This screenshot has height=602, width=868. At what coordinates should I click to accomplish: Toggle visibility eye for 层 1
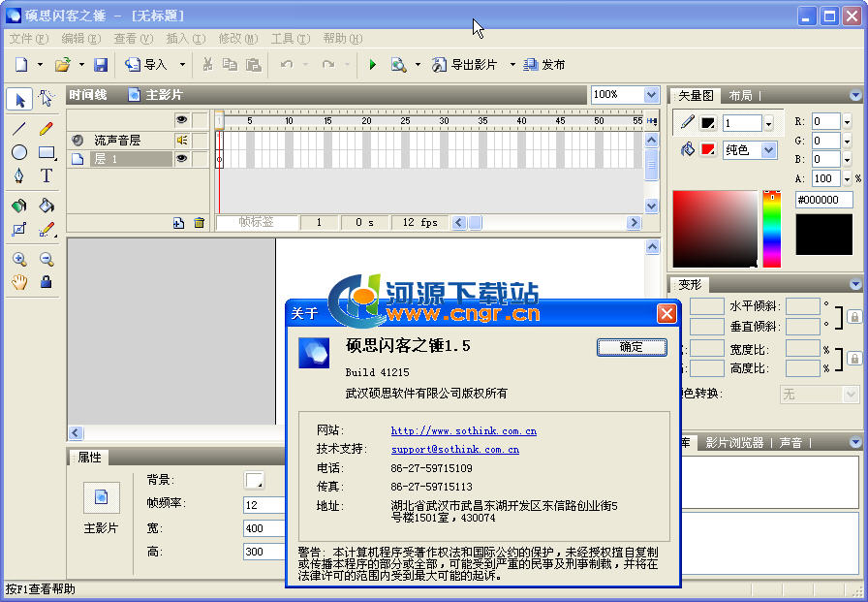(x=181, y=159)
